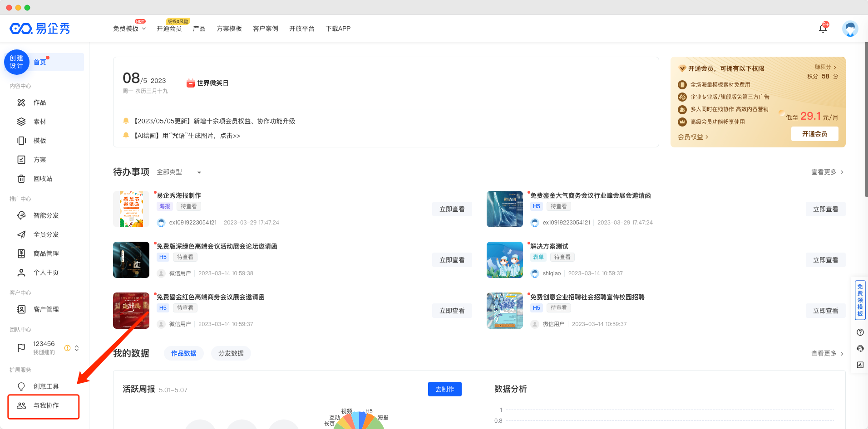Open 作品 in sidebar
This screenshot has height=429, width=868.
pos(40,102)
